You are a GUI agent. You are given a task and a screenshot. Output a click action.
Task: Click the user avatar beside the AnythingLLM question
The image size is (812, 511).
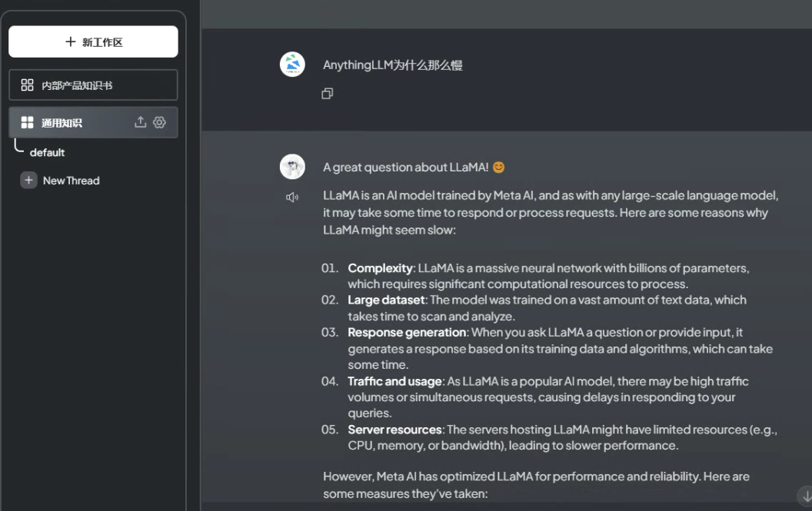[293, 65]
